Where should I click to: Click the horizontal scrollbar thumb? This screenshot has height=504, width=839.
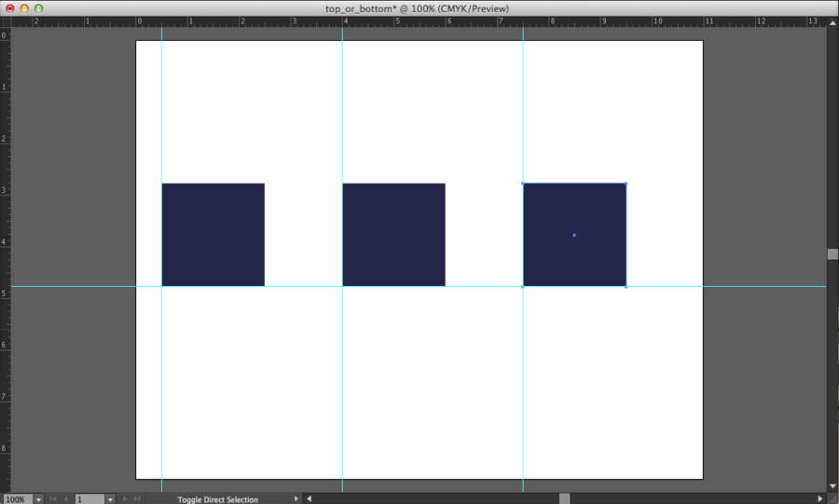coord(564,499)
